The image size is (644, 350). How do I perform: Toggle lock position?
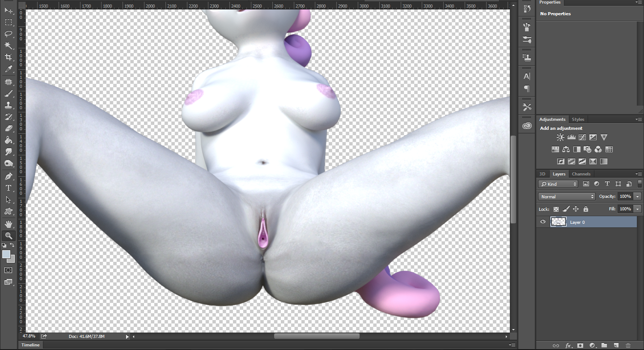(x=576, y=209)
